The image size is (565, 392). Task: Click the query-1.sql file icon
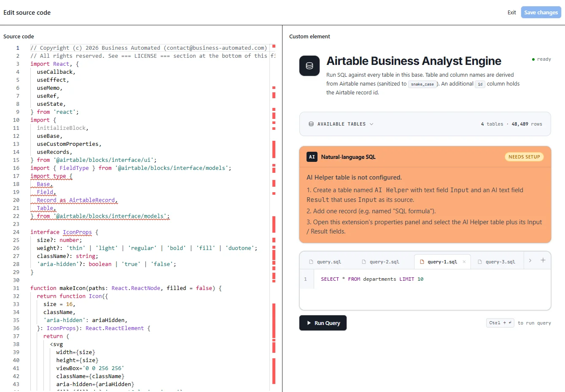pos(422,262)
